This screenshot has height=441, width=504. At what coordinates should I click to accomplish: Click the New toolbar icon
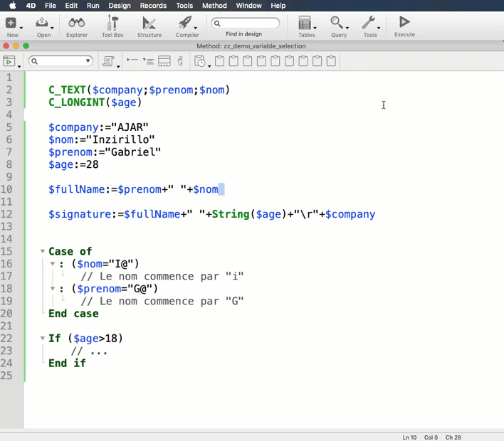(11, 23)
